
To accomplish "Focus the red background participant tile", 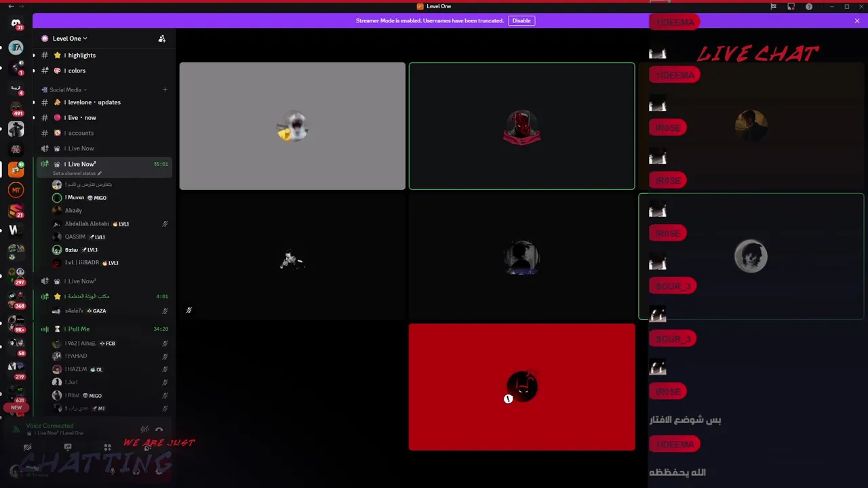I will tap(521, 387).
